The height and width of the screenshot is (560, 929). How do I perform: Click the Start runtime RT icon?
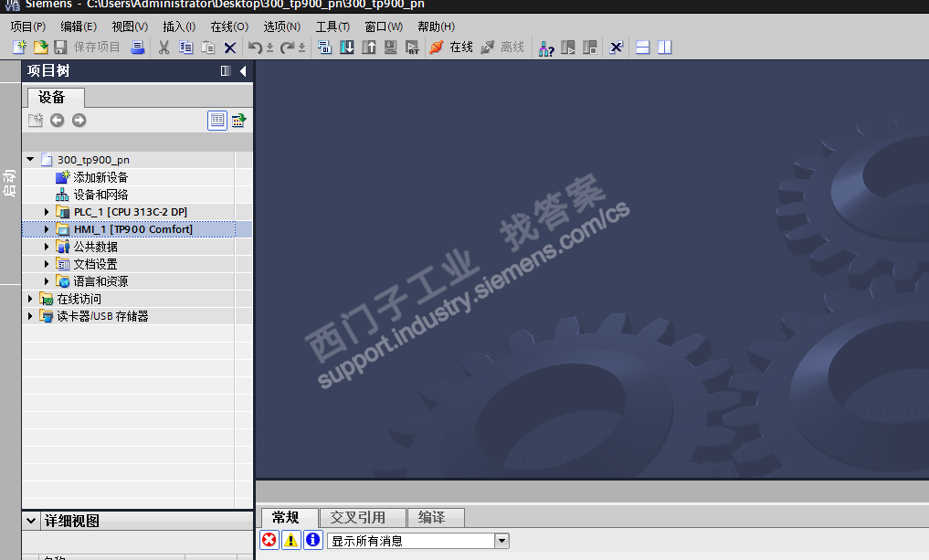tap(412, 47)
